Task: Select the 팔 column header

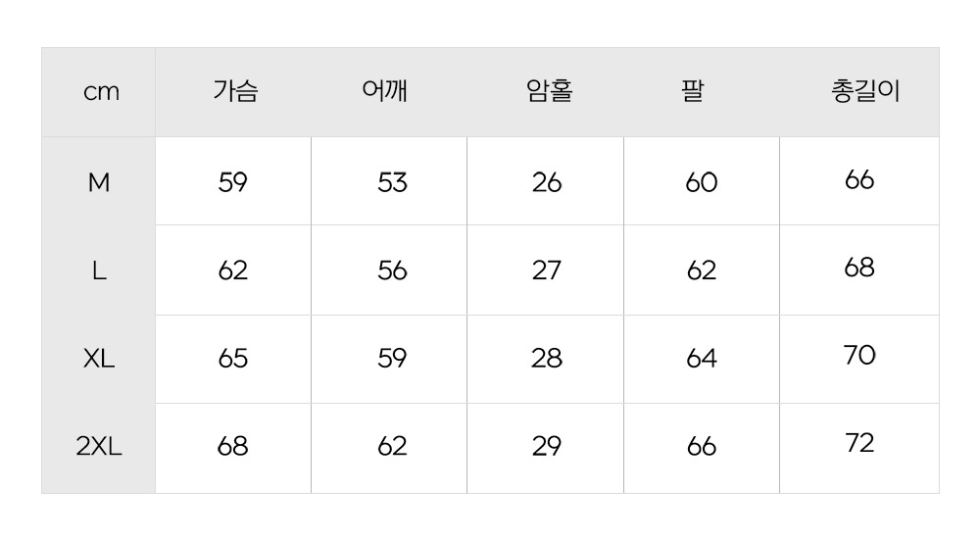Action: coord(692,92)
